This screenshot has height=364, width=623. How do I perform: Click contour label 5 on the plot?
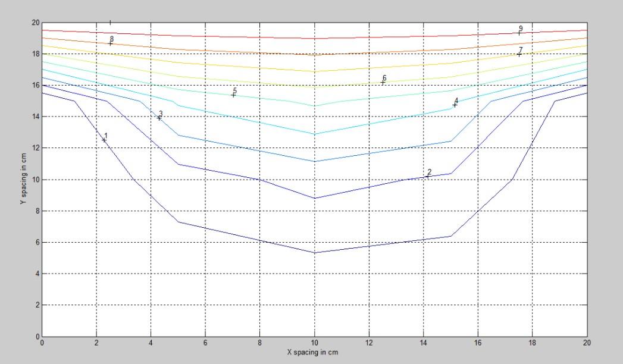coord(235,91)
